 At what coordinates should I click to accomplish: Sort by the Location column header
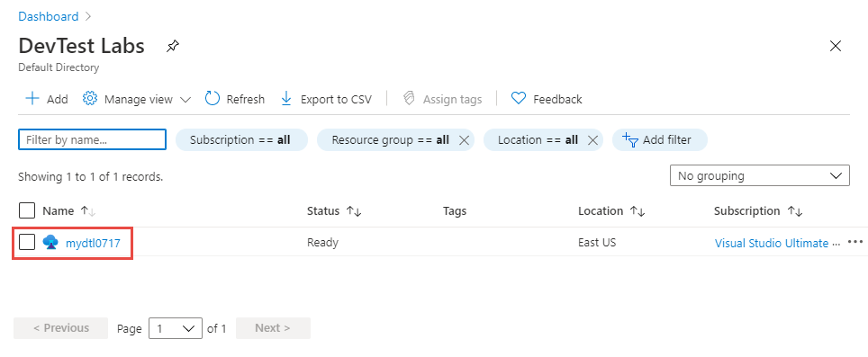pos(611,211)
